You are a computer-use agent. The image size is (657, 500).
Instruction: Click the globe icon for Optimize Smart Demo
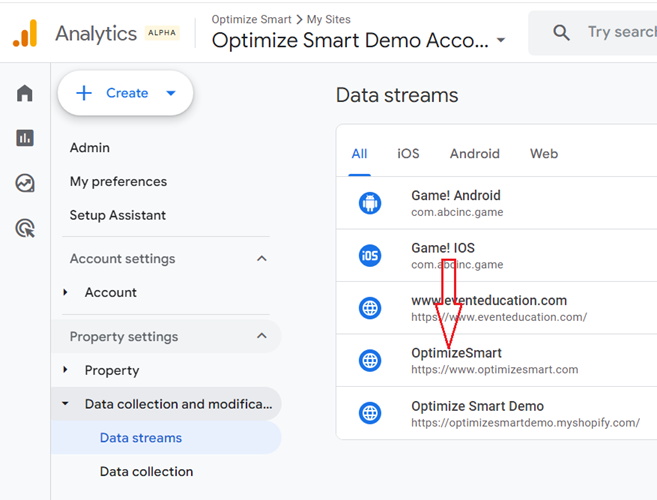pyautogui.click(x=370, y=413)
